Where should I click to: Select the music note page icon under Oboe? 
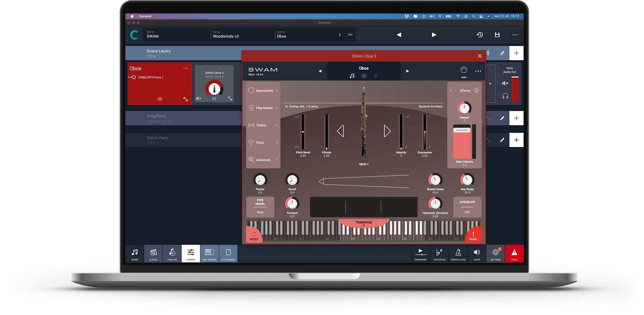pos(352,76)
